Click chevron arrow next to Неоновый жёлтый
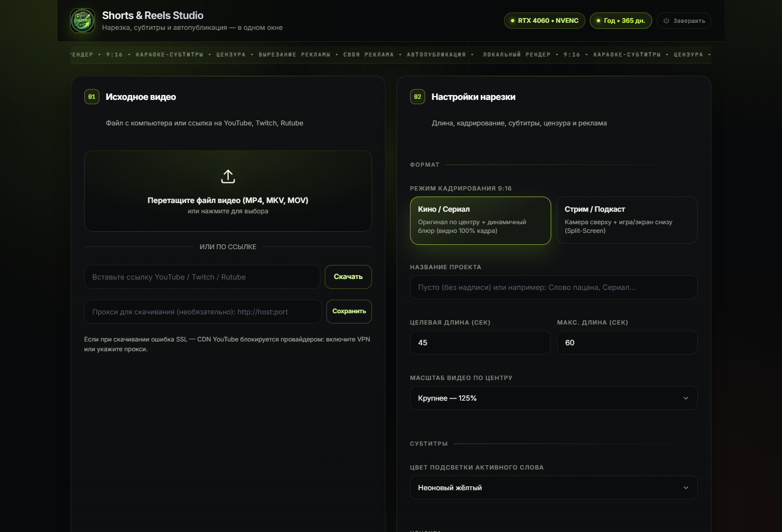 tap(686, 487)
